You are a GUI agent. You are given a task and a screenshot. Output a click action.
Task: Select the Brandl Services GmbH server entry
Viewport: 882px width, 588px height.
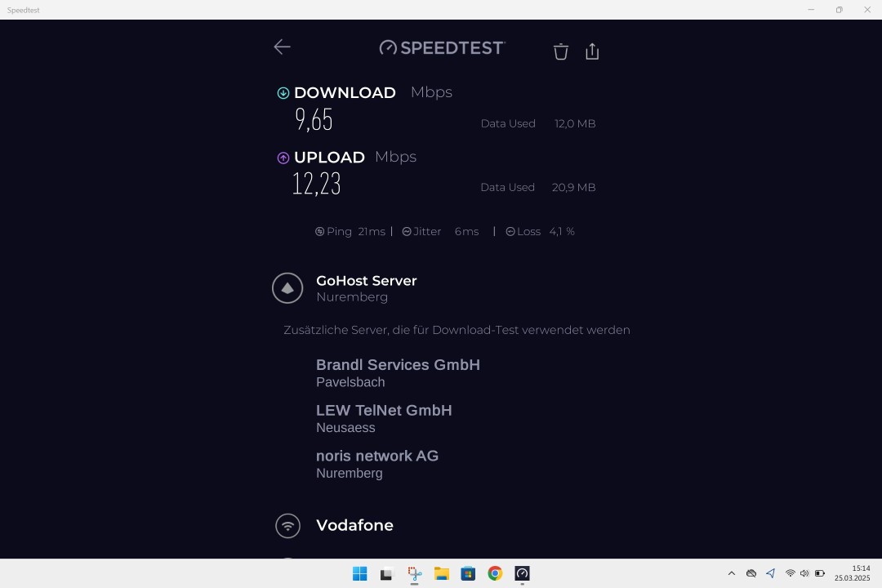point(398,372)
